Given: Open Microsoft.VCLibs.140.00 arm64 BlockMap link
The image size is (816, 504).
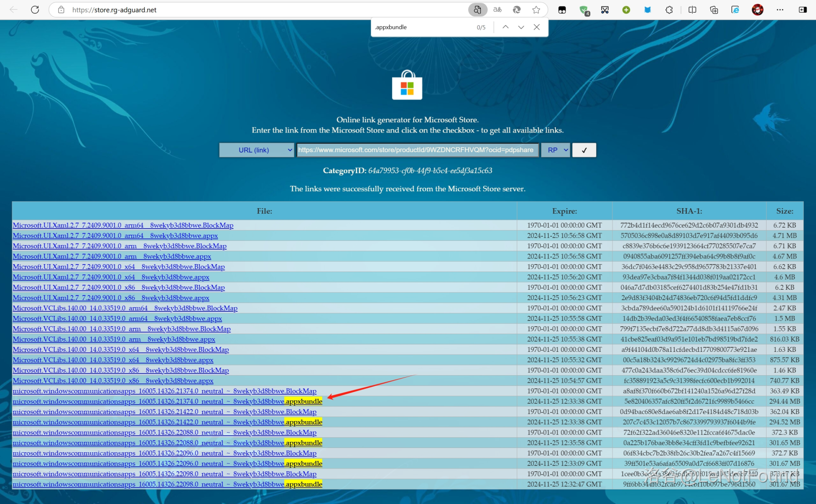Looking at the screenshot, I should click(x=125, y=308).
